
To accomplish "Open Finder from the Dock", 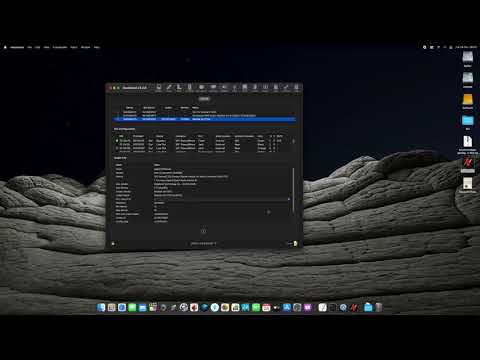I will 101,307.
